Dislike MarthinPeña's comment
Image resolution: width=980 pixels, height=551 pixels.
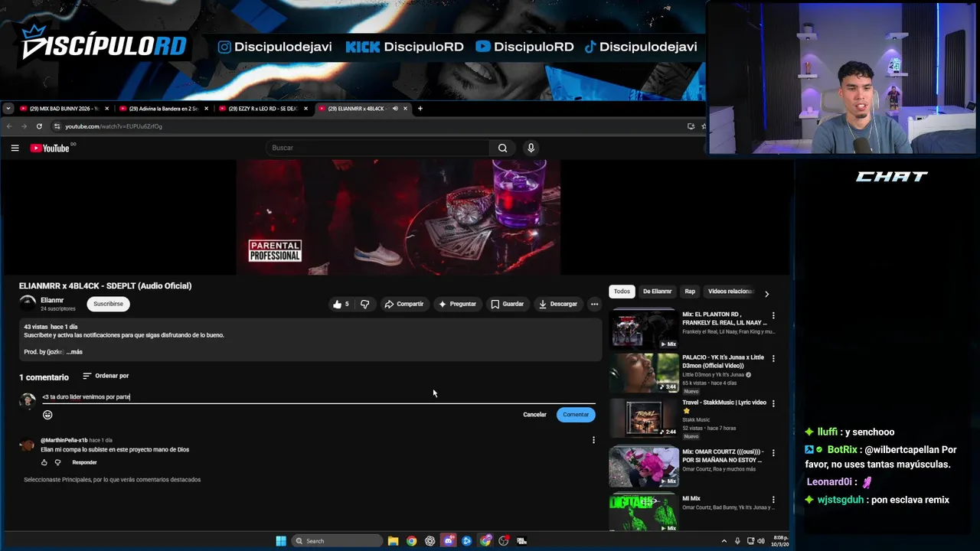tap(57, 462)
